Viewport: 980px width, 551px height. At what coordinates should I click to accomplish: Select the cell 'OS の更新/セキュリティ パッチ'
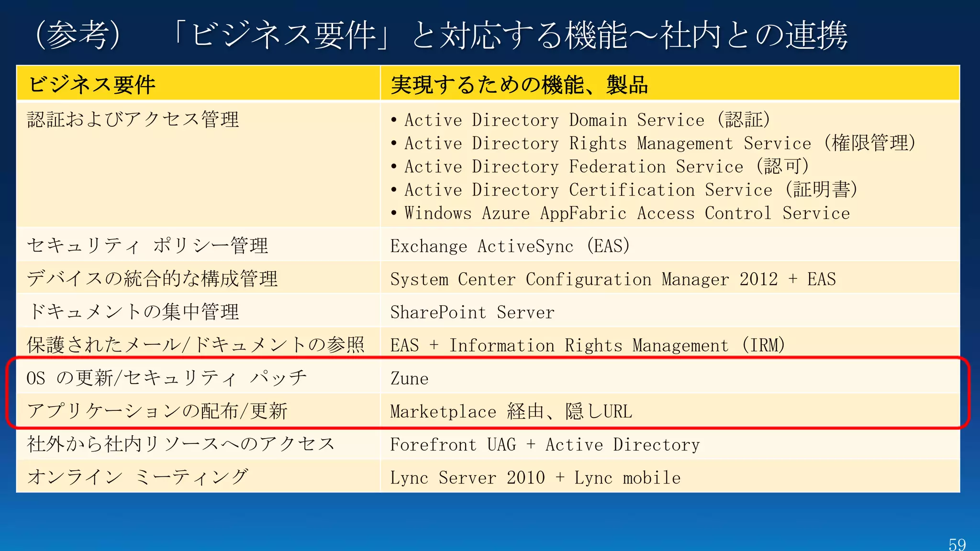point(199,377)
